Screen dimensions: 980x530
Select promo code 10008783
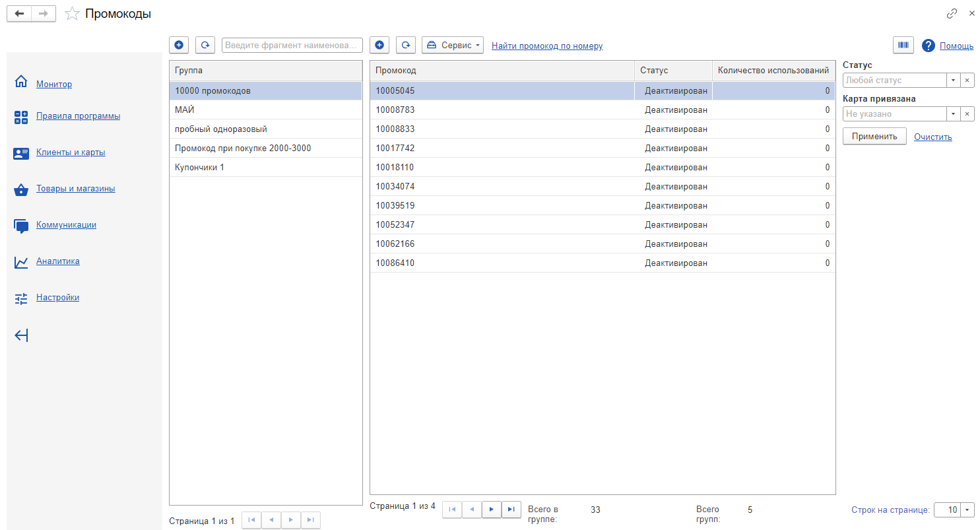603,110
